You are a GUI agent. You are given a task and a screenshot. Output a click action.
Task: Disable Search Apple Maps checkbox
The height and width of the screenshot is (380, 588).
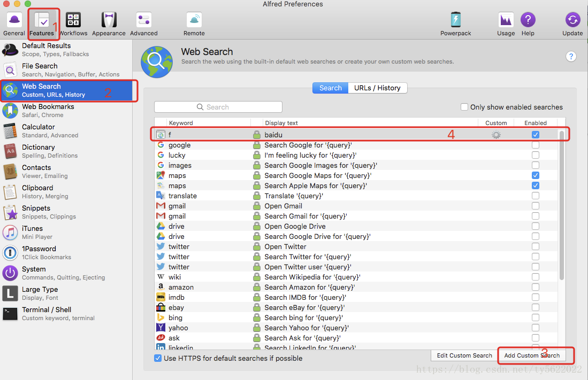(536, 185)
